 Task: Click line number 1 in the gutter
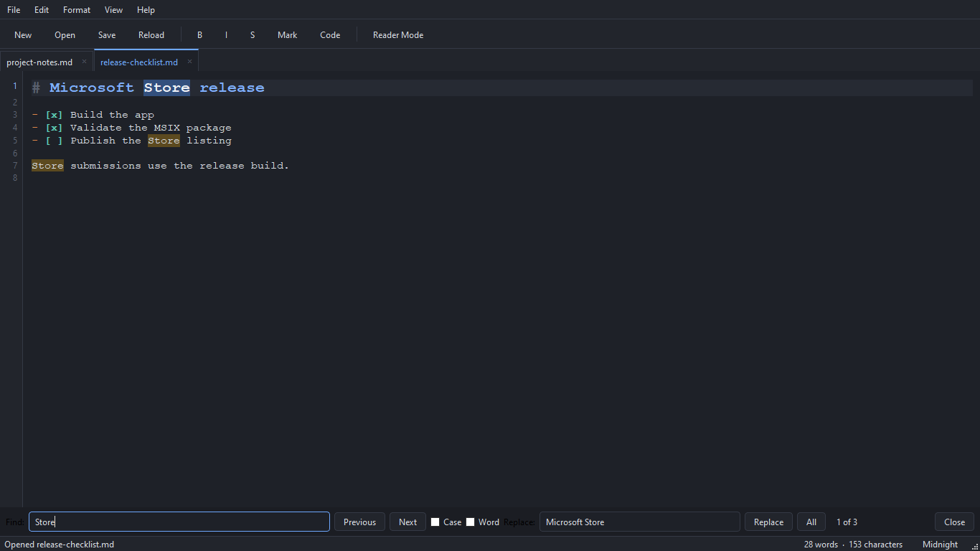pyautogui.click(x=14, y=87)
